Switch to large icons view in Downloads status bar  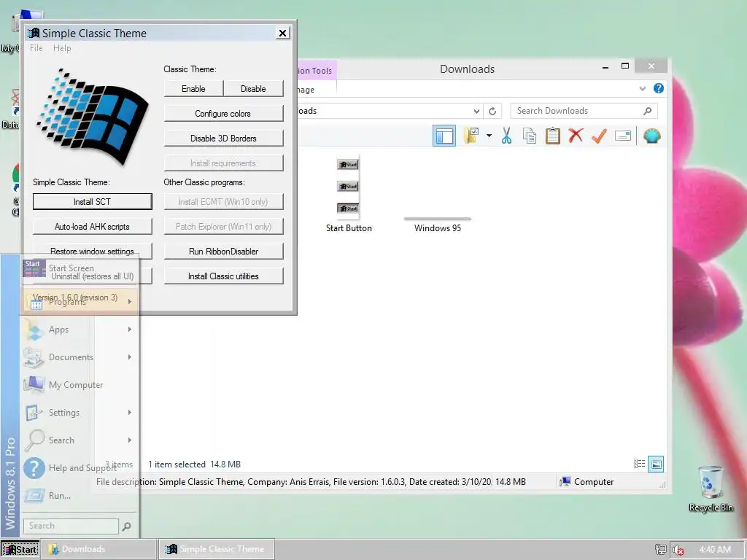click(x=656, y=464)
